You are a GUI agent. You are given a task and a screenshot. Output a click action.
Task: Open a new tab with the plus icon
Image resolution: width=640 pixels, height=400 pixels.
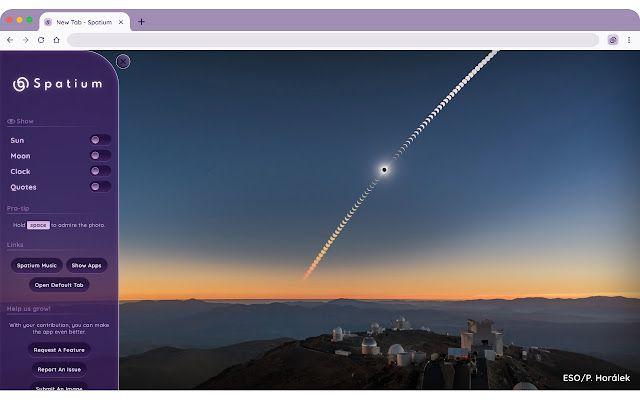pos(141,22)
